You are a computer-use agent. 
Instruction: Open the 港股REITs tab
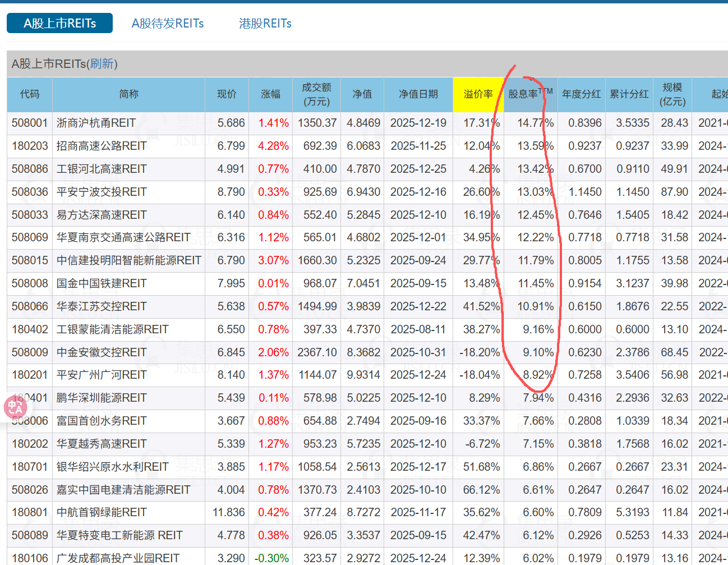(x=265, y=24)
